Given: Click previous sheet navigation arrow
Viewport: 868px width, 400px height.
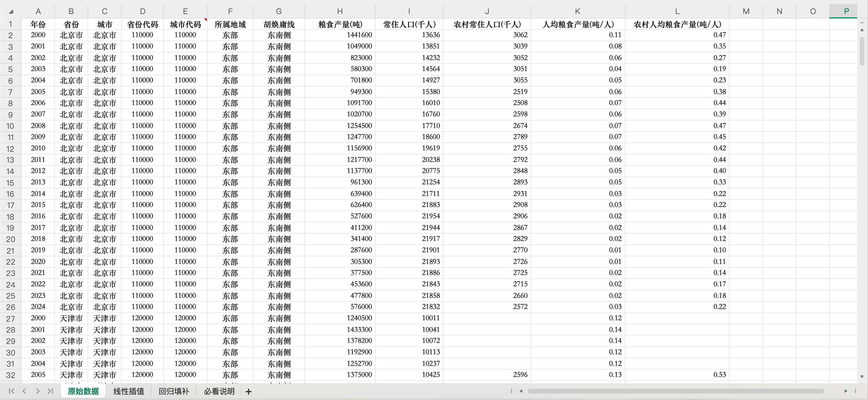Looking at the screenshot, I should (x=24, y=391).
